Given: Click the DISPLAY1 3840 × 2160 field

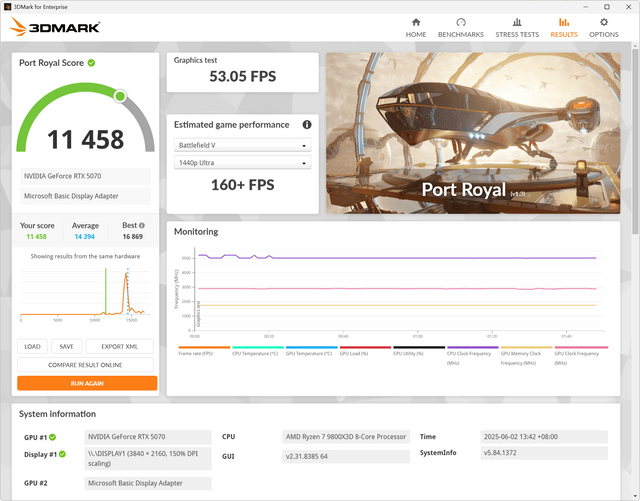Looking at the screenshot, I should (x=148, y=459).
